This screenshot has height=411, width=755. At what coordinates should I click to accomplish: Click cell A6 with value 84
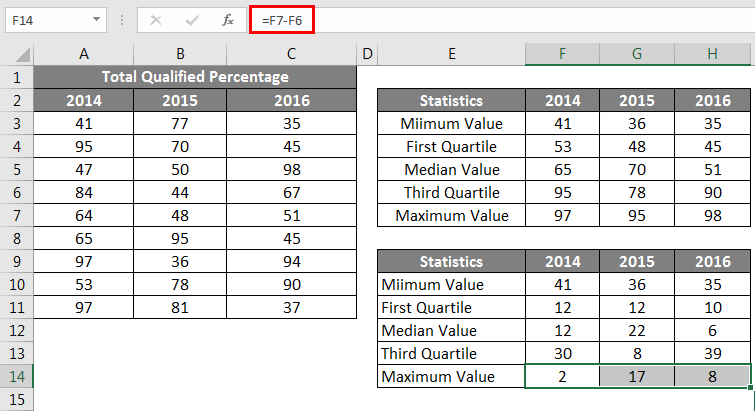coord(83,193)
